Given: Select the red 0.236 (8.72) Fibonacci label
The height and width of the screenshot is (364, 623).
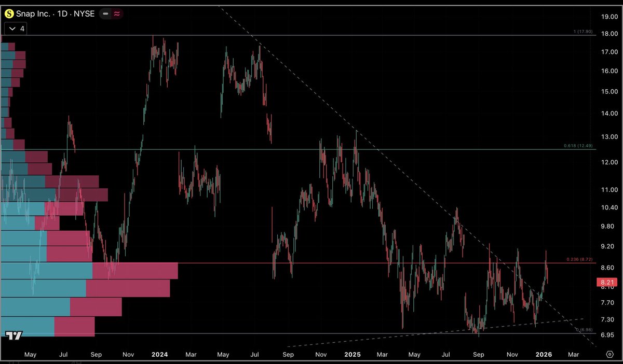Looking at the screenshot, I should coord(579,259).
